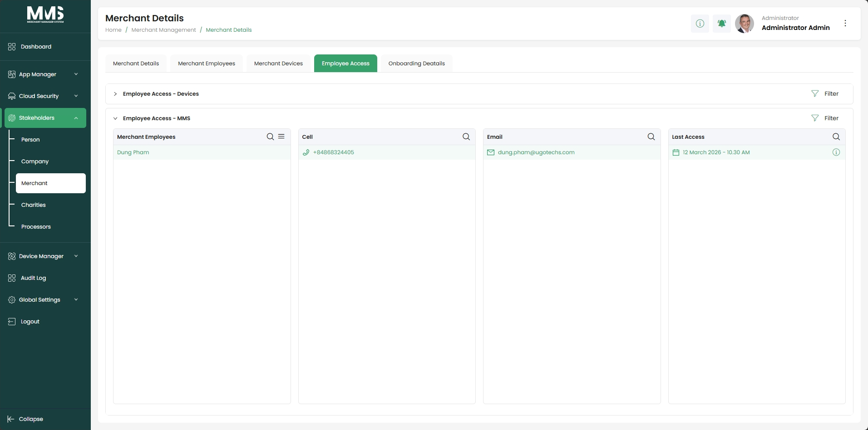Search in Cell column
Image resolution: width=868 pixels, height=430 pixels.
click(x=466, y=137)
